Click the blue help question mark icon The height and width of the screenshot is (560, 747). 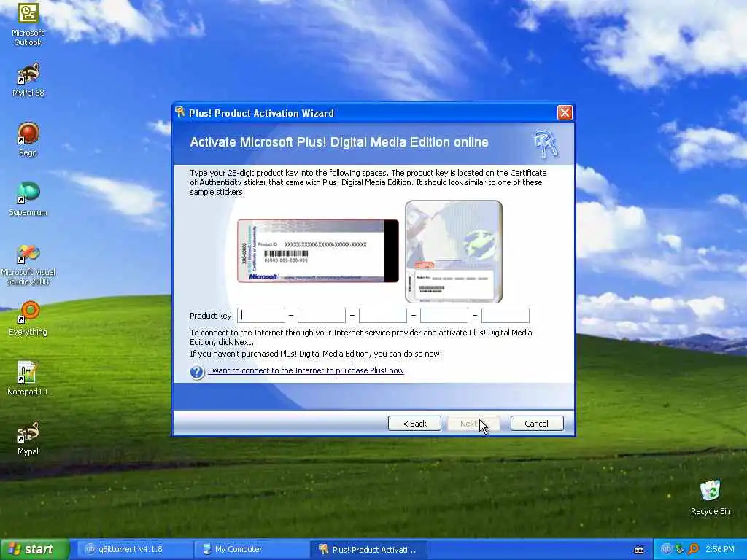click(197, 371)
